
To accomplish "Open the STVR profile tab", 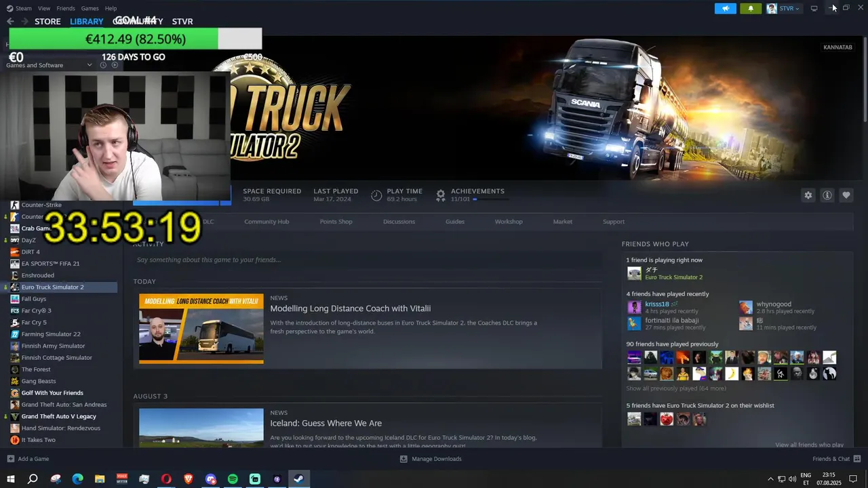I will [x=182, y=22].
